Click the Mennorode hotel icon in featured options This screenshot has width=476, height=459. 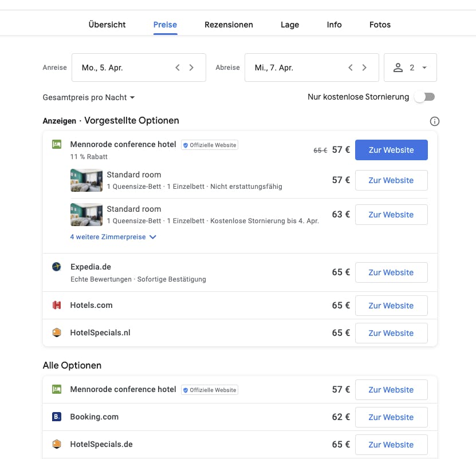point(57,144)
